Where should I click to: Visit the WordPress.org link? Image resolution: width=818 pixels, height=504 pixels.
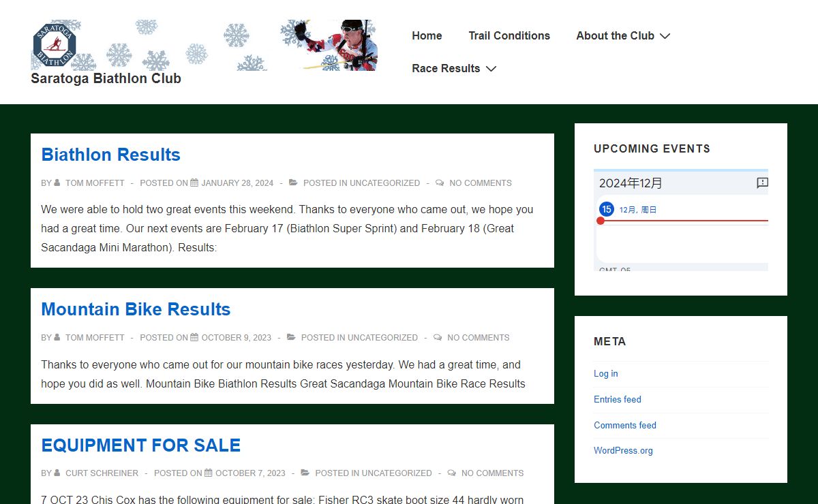623,451
